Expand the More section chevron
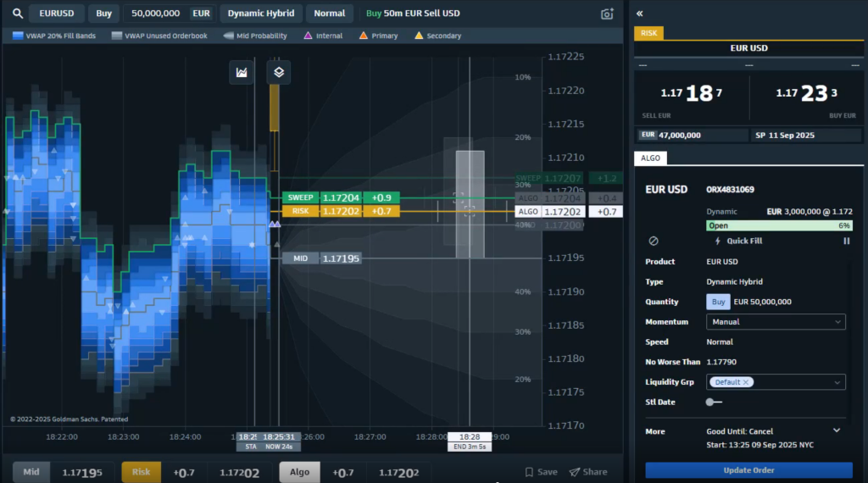This screenshot has height=483, width=868. tap(837, 430)
